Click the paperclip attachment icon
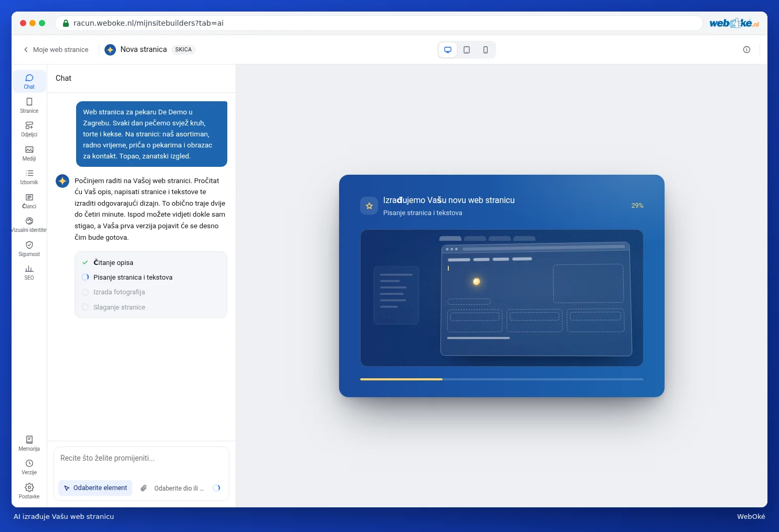 click(143, 488)
